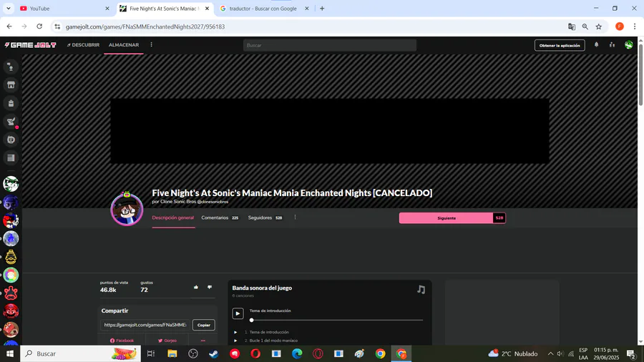Bookmark this page star icon

599,26
